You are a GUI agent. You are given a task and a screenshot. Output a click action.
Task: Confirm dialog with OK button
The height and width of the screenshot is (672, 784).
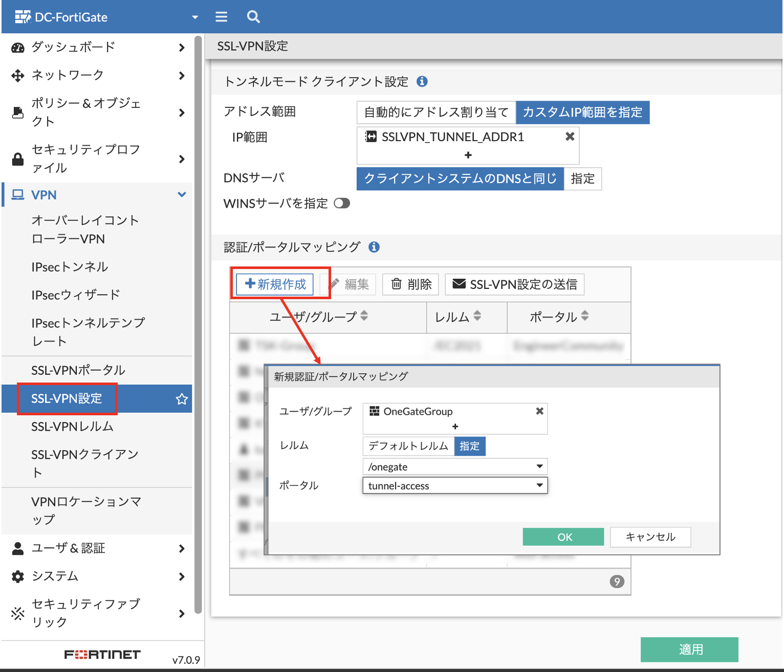coord(563,537)
